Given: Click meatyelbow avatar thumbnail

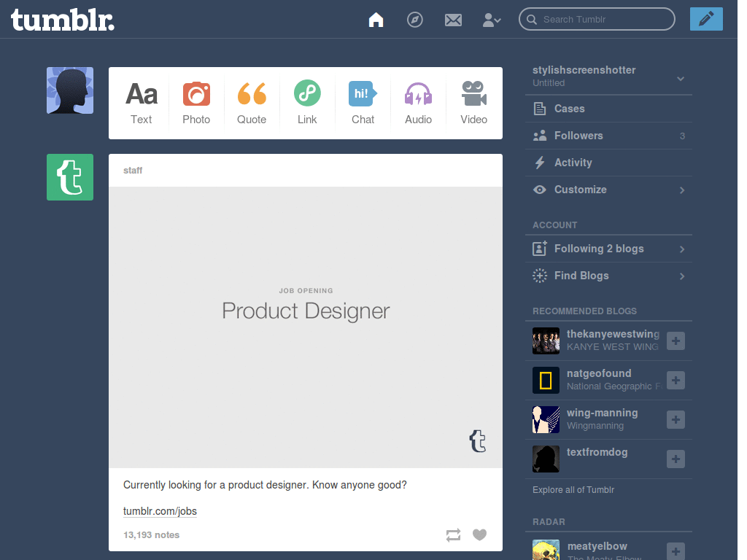Looking at the screenshot, I should 546,550.
